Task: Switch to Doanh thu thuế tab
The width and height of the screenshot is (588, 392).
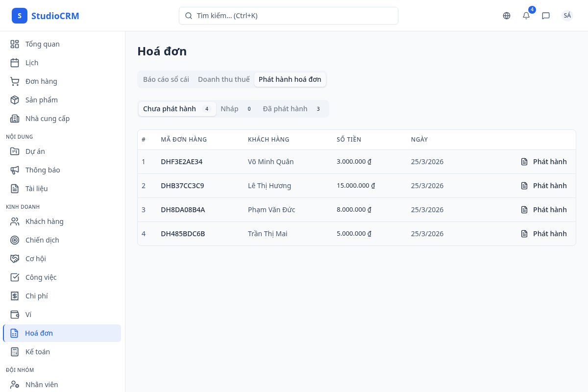Action: tap(223, 79)
